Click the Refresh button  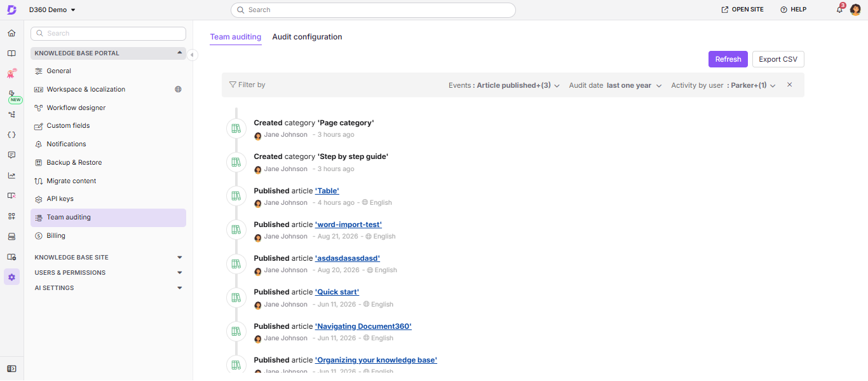point(728,59)
